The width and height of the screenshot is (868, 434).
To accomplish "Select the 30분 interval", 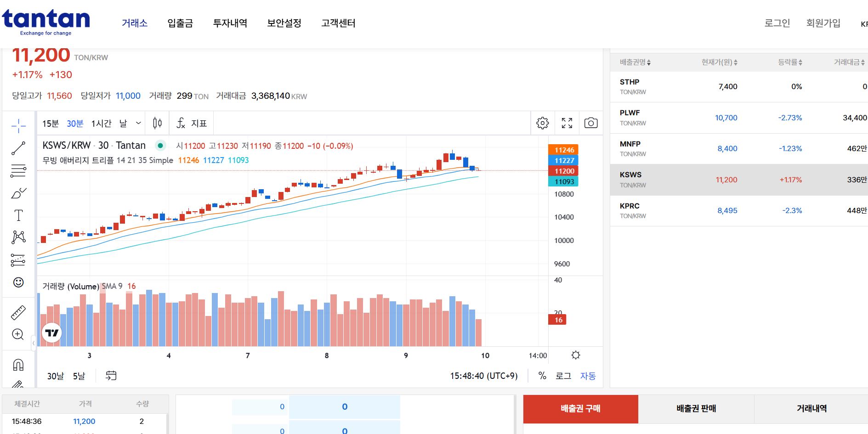I will pyautogui.click(x=75, y=124).
